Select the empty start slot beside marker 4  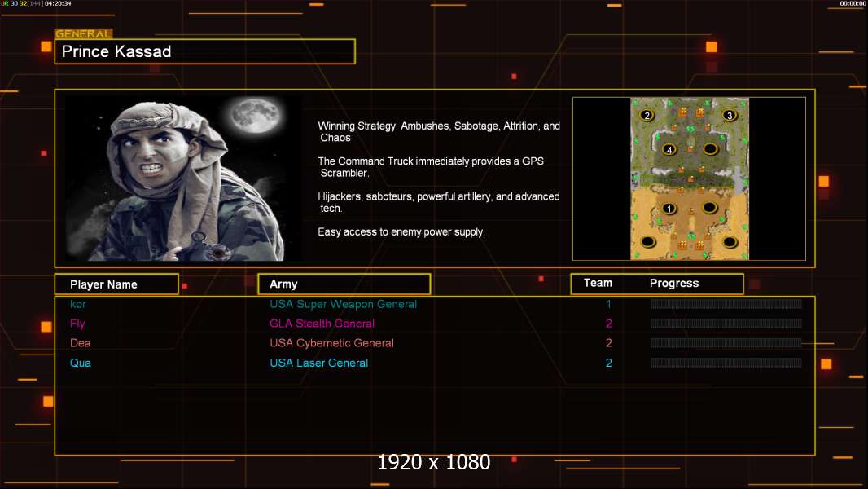(x=710, y=149)
